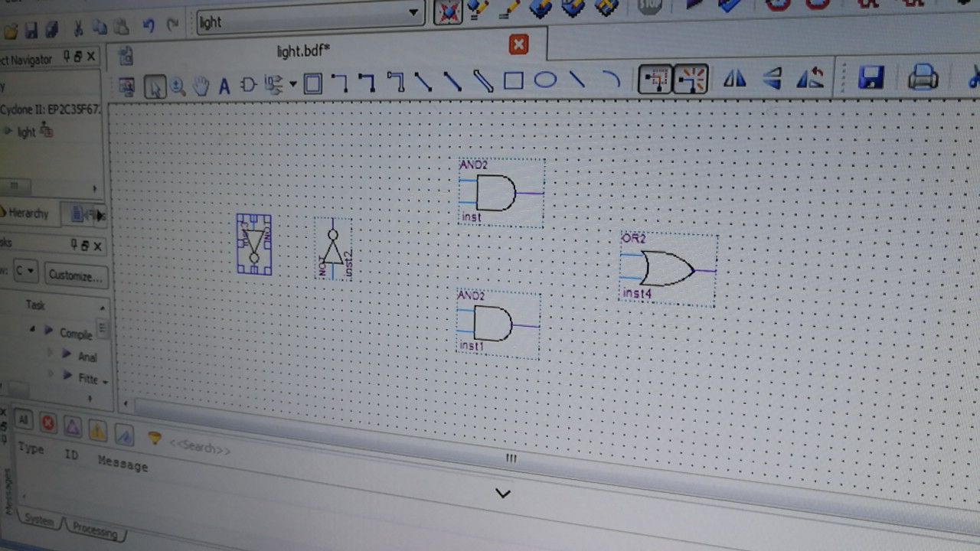The image size is (980, 551).
Task: Flip the selection vertically
Action: pyautogui.click(x=772, y=78)
